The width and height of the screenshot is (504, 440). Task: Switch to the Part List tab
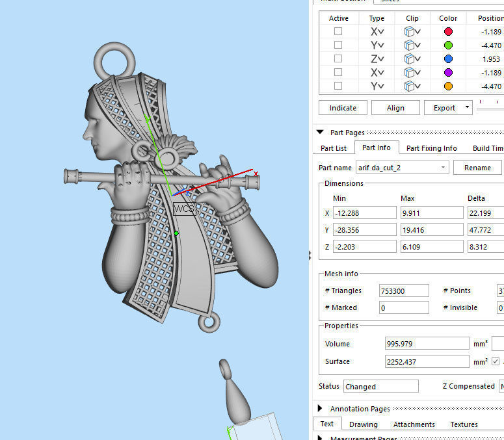(x=334, y=148)
